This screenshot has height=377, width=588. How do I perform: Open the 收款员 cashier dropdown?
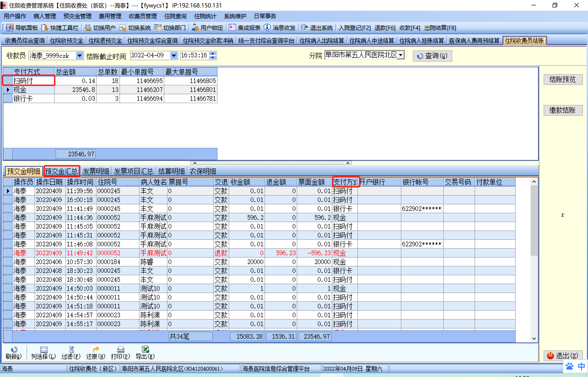pyautogui.click(x=79, y=56)
